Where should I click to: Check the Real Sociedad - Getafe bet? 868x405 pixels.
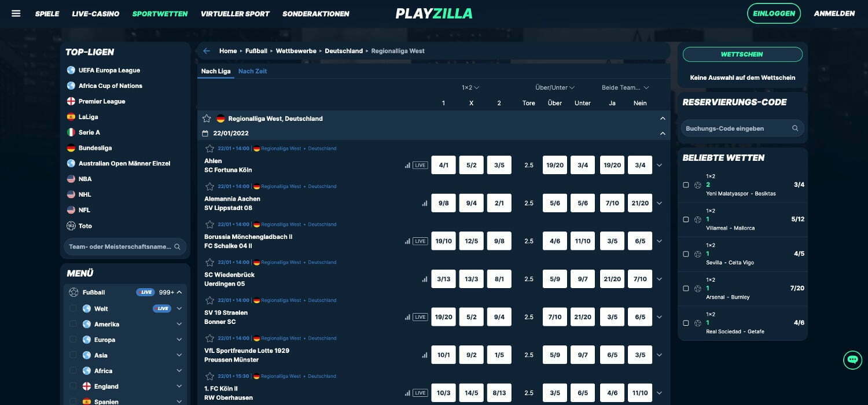coord(686,323)
